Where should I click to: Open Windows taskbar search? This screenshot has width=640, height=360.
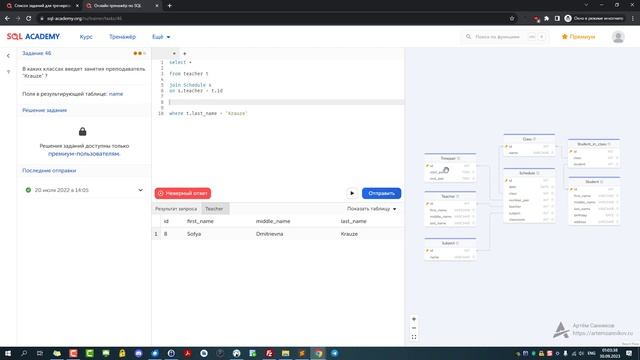click(24, 353)
